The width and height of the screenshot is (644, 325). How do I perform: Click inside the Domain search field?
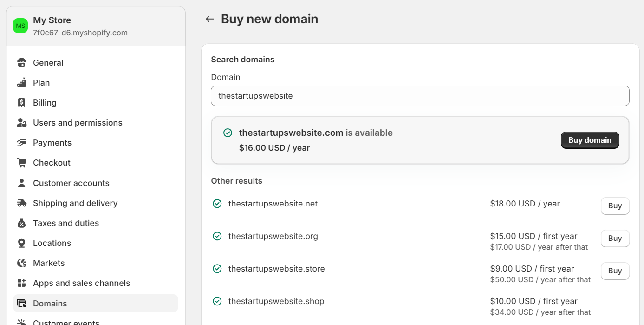[420, 96]
